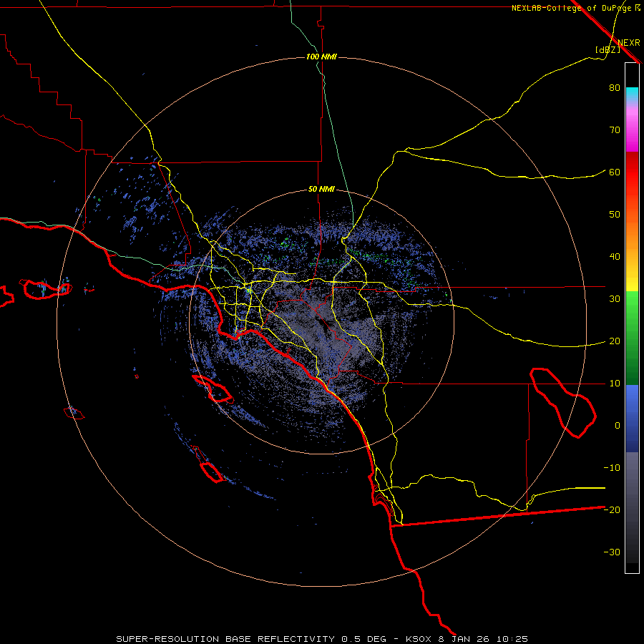Screen dimensions: 644x644
Task: Pick the blue band of the color bar
Action: (x=632, y=418)
